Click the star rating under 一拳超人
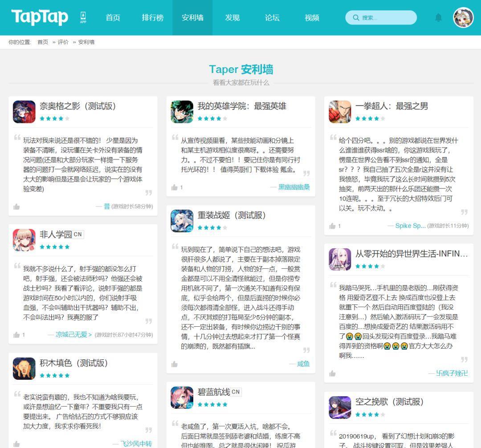481x448 pixels. [370, 119]
